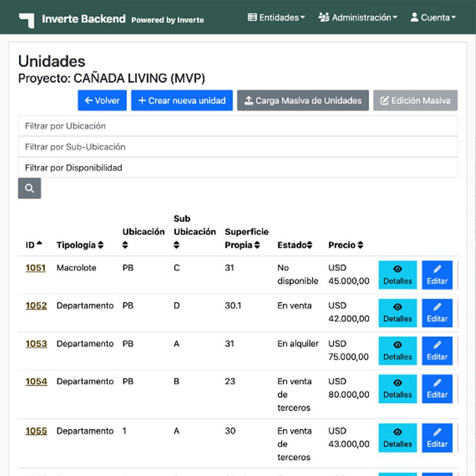Screen dimensions: 476x476
Task: Open Carga Masiva de Unidades
Action: (303, 101)
